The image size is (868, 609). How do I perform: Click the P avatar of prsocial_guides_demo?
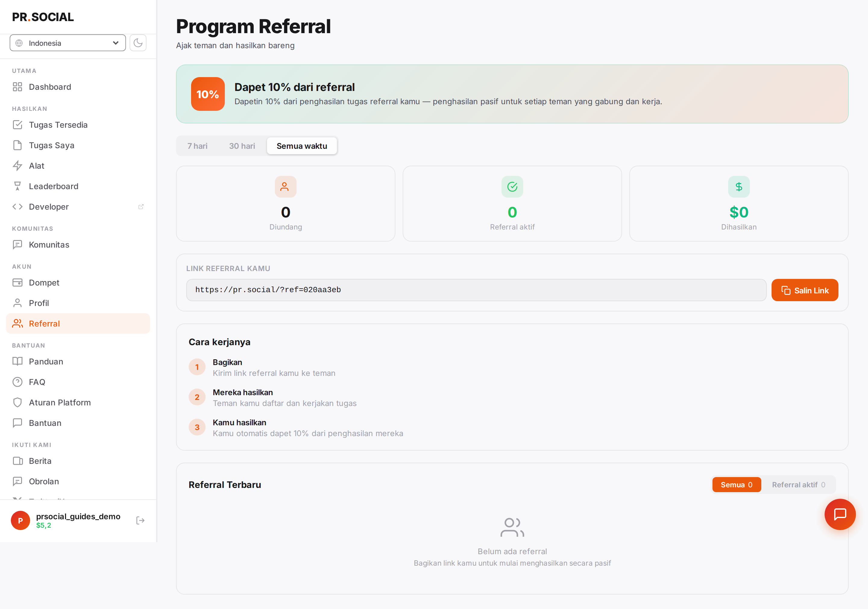click(20, 520)
